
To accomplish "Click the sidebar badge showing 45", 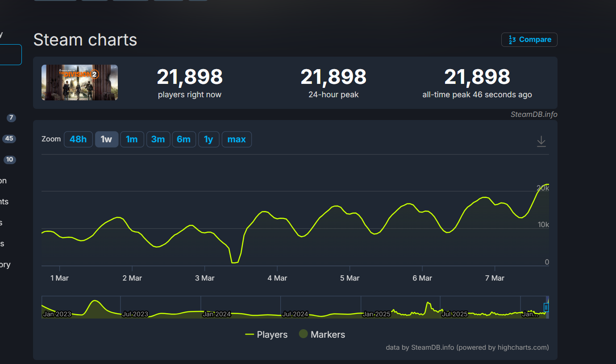I will coord(9,139).
